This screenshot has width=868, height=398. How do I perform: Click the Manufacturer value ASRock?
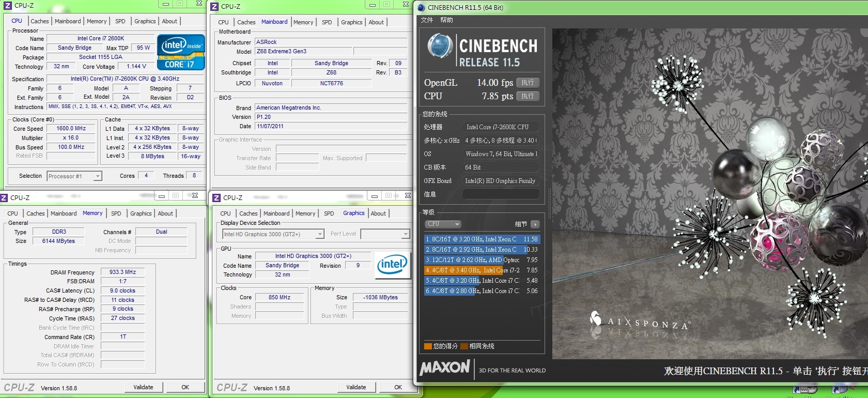tap(331, 42)
